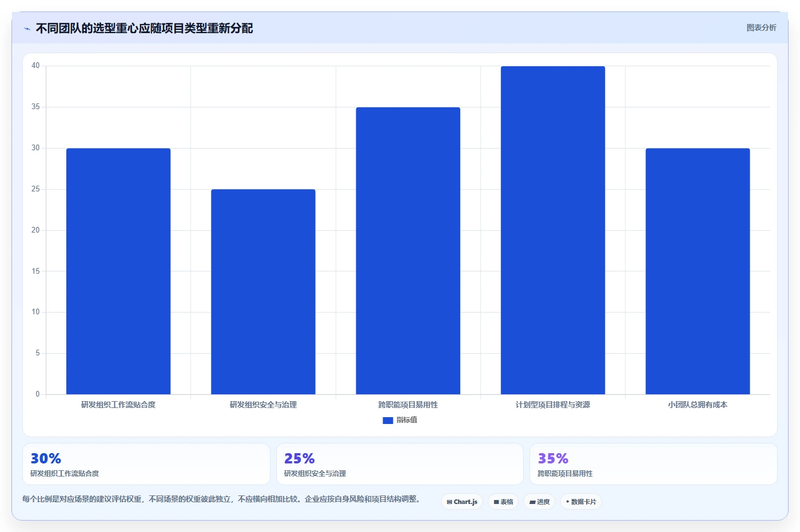800x532 pixels.
Task: Click the 研发组织安全与治理 caption under 25%
Action: tap(315, 474)
